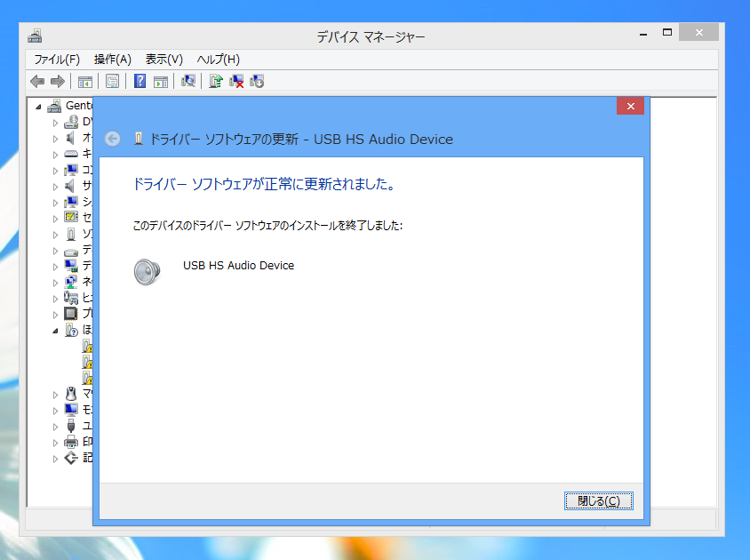The width and height of the screenshot is (750, 560).
Task: Expand the DVD drive category
Action: pos(55,123)
